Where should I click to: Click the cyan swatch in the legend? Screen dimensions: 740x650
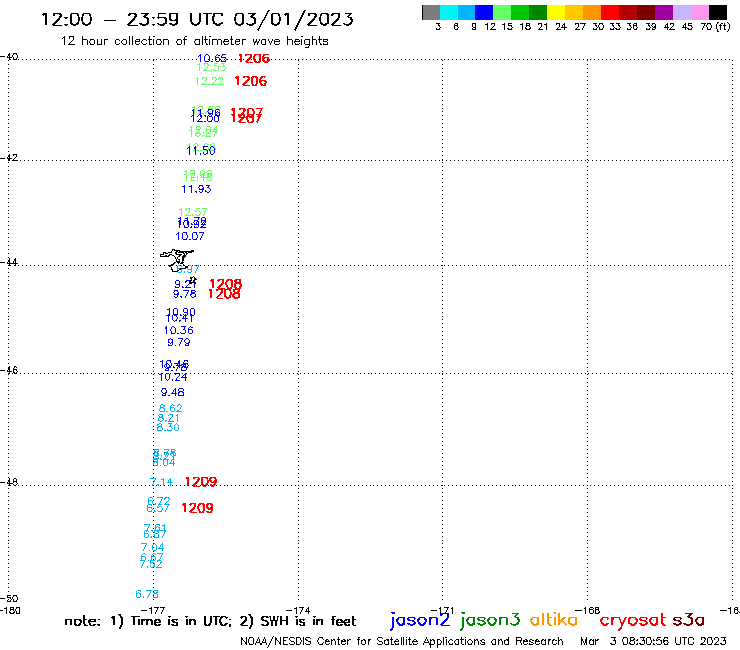[449, 12]
